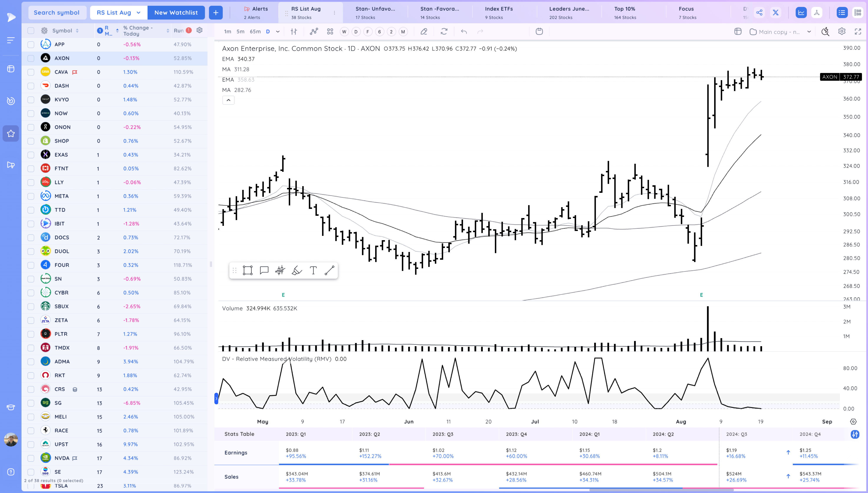Expand the timeframe dropdown next to D
Viewport: 868px width, 493px height.
[x=277, y=31]
